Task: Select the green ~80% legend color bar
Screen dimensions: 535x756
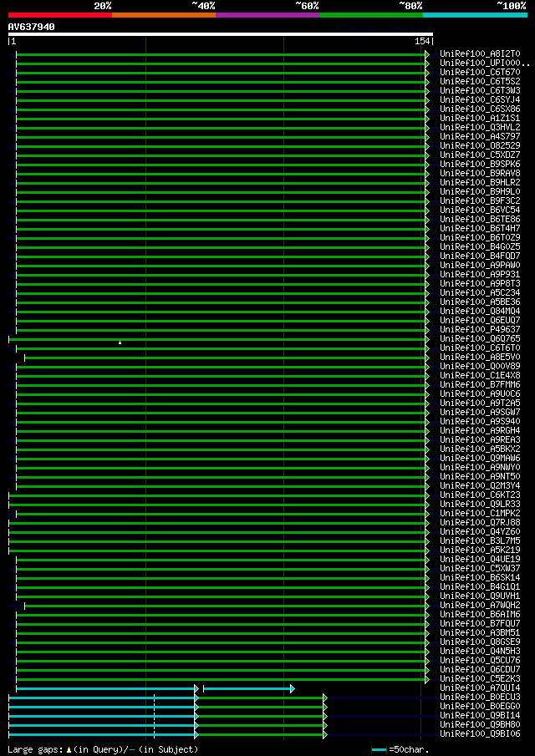Action: (x=371, y=15)
